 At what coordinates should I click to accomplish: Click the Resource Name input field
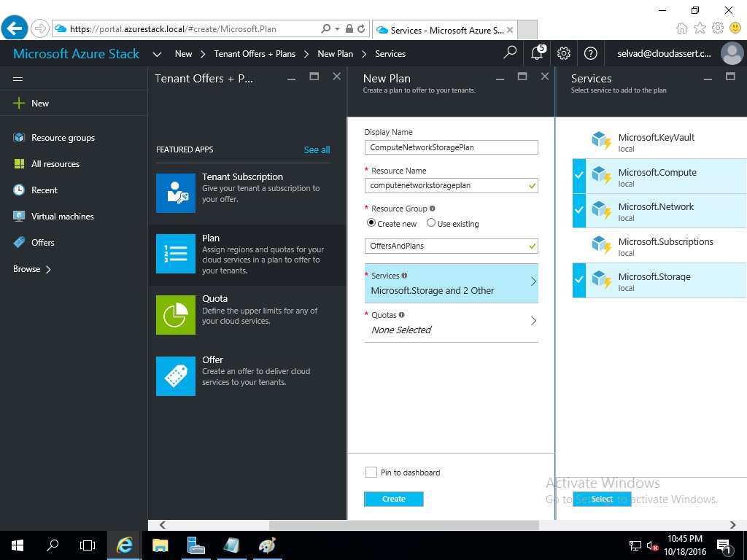click(451, 185)
